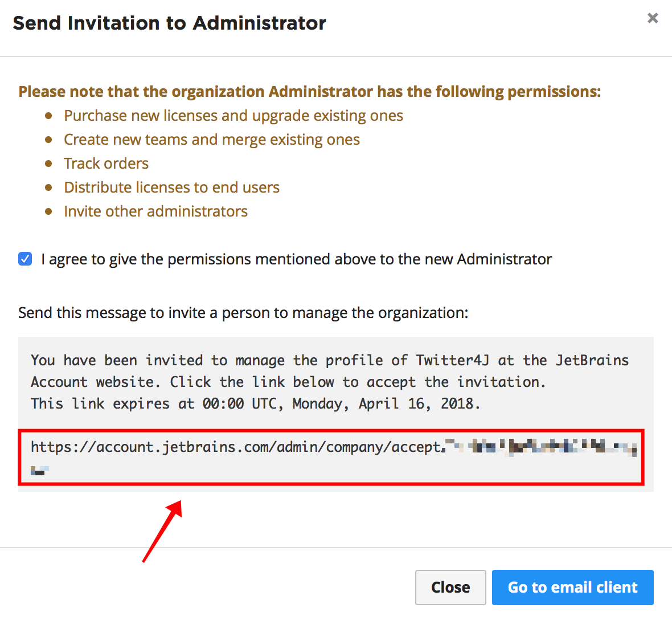Screen dimensions: 672x620
Task: Click the 'I agree to give the permissions' label
Action: pos(296,259)
